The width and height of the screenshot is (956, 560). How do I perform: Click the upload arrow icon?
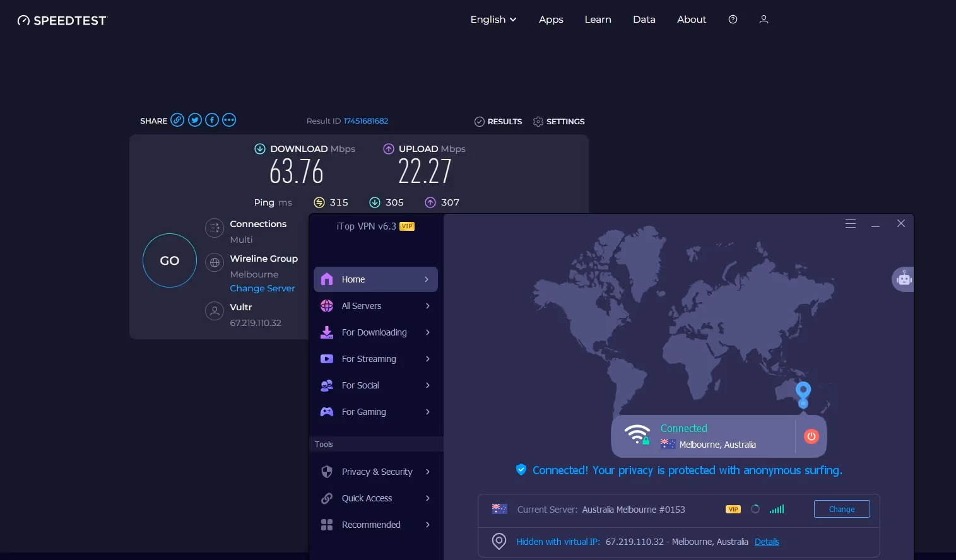coord(389,149)
